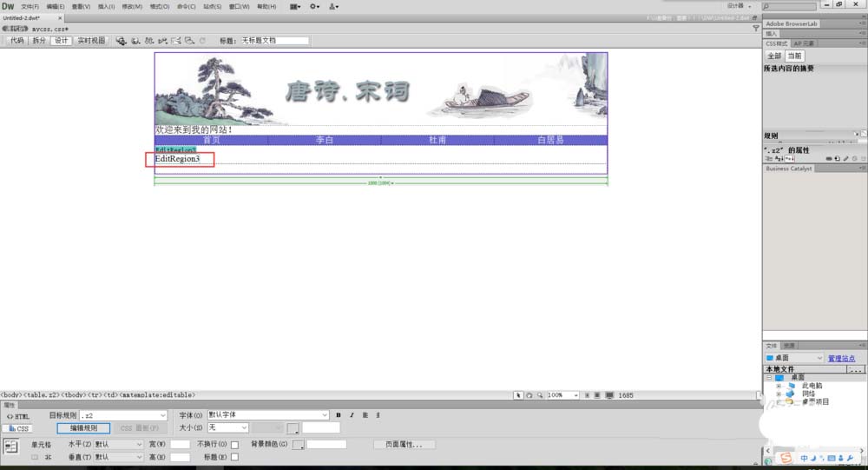
Task: Open the 插入(I) menu
Action: coord(106,6)
